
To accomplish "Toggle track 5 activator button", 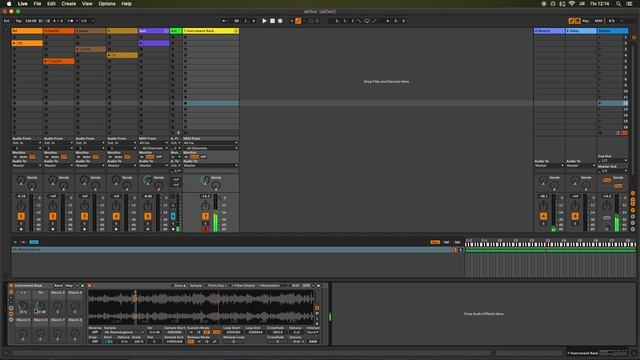I will (148, 216).
